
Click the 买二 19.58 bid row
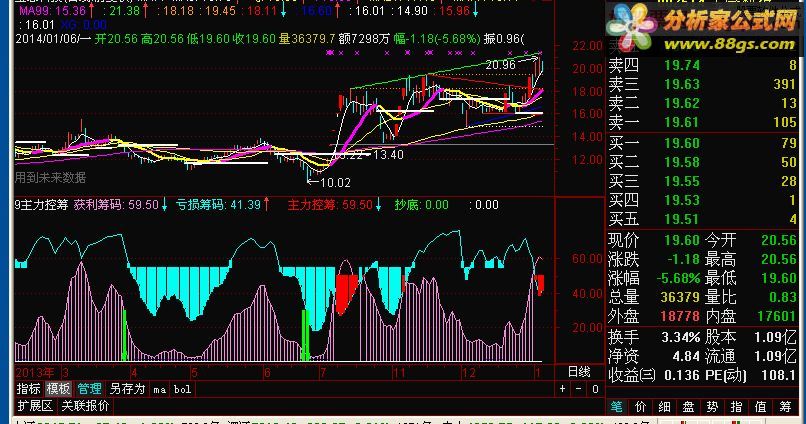[x=702, y=162]
